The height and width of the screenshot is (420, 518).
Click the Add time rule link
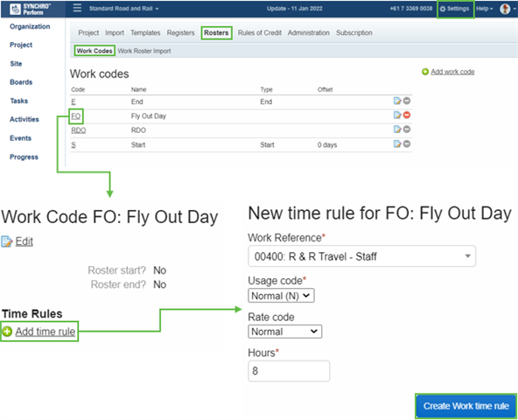point(45,332)
